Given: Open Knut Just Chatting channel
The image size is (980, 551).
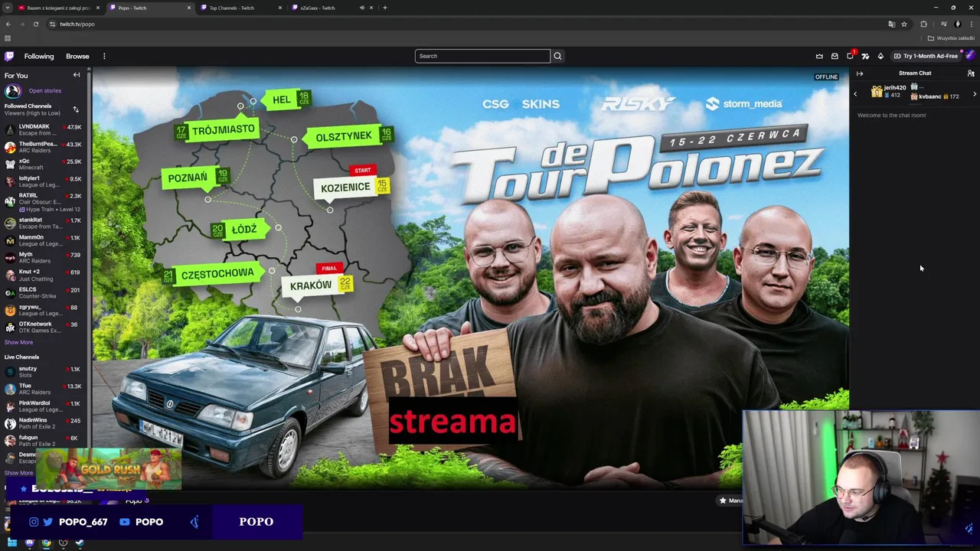Looking at the screenshot, I should point(44,275).
